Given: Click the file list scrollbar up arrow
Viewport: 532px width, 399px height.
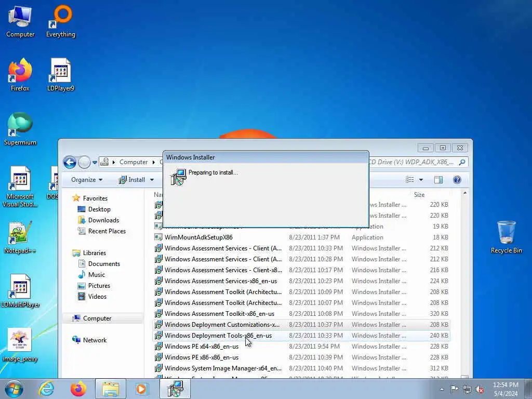Looking at the screenshot, I should point(465,193).
